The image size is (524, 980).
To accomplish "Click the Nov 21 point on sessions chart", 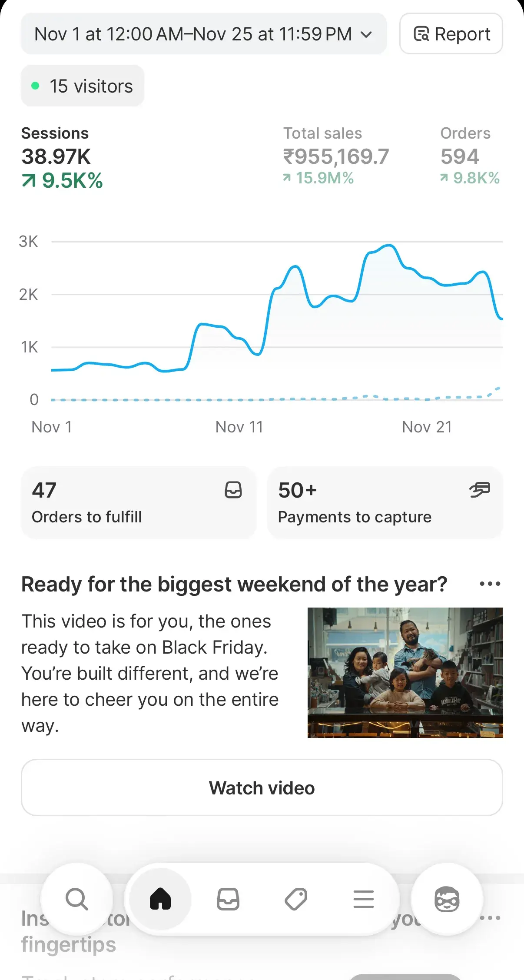I will pos(427,278).
